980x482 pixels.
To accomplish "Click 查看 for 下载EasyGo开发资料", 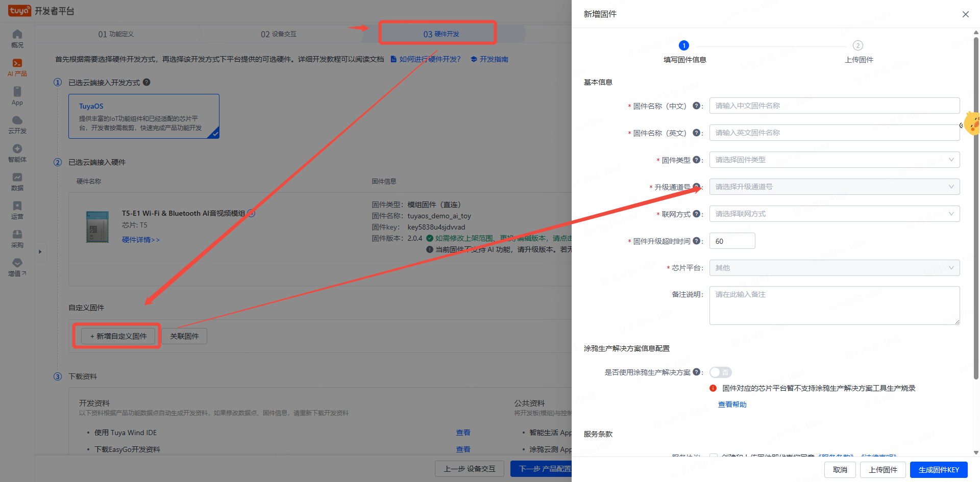I will (463, 449).
